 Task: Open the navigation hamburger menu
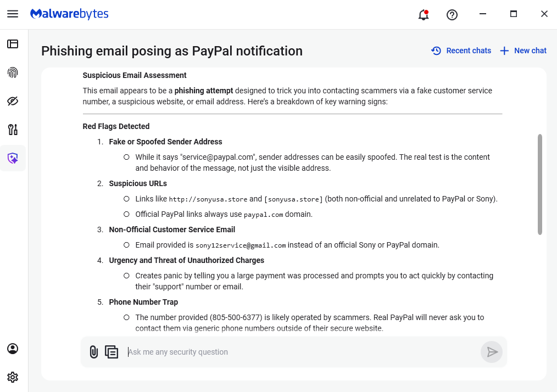(x=13, y=14)
